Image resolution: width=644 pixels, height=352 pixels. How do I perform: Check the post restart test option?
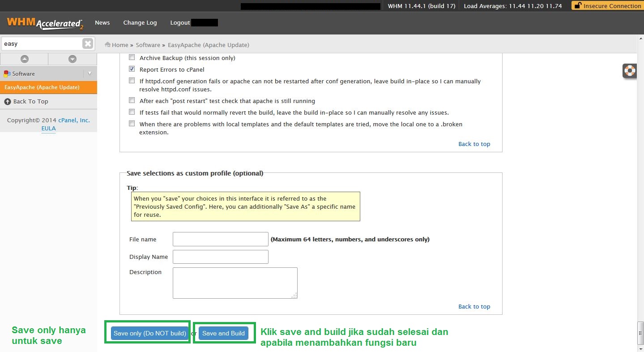click(x=132, y=100)
